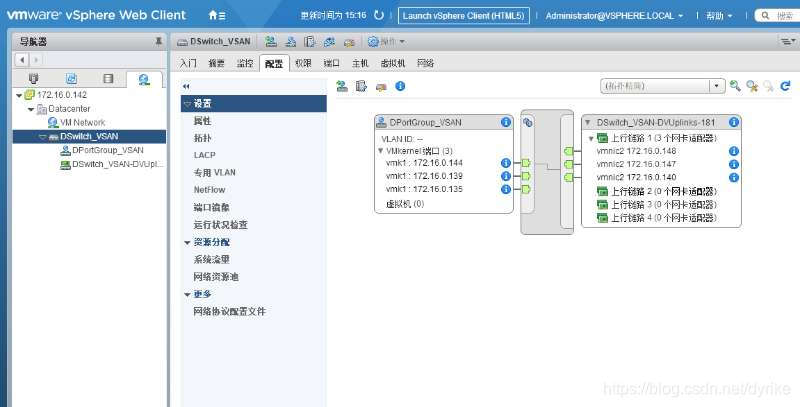
Task: Click vmk1 : 172.16.0.144 port entry
Action: pos(424,163)
